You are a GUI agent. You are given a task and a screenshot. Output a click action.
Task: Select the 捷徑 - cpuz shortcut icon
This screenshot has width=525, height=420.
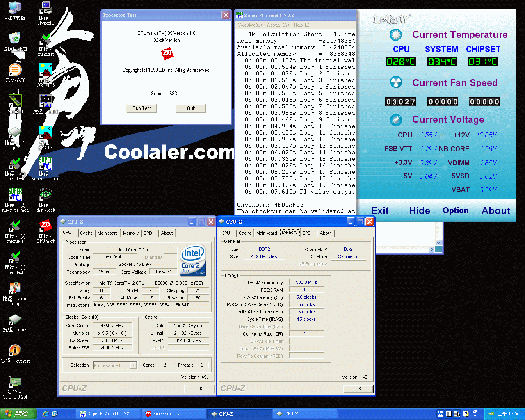[15, 319]
